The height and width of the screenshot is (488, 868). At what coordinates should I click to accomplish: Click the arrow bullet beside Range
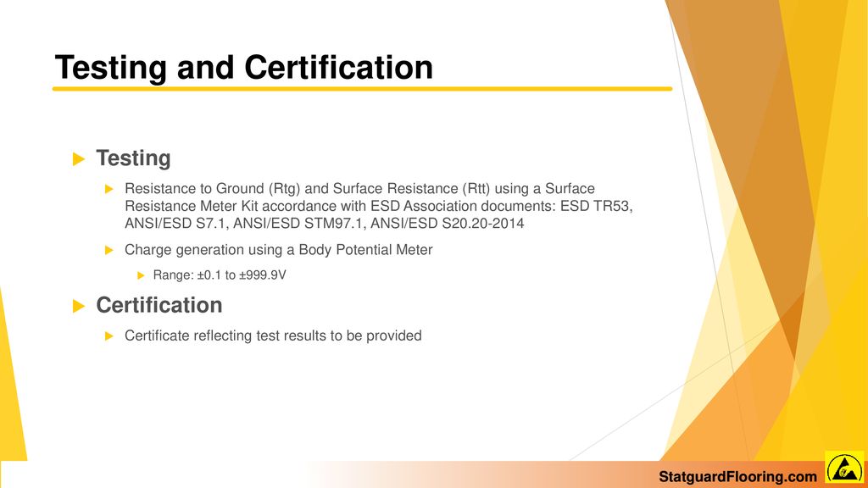(141, 275)
